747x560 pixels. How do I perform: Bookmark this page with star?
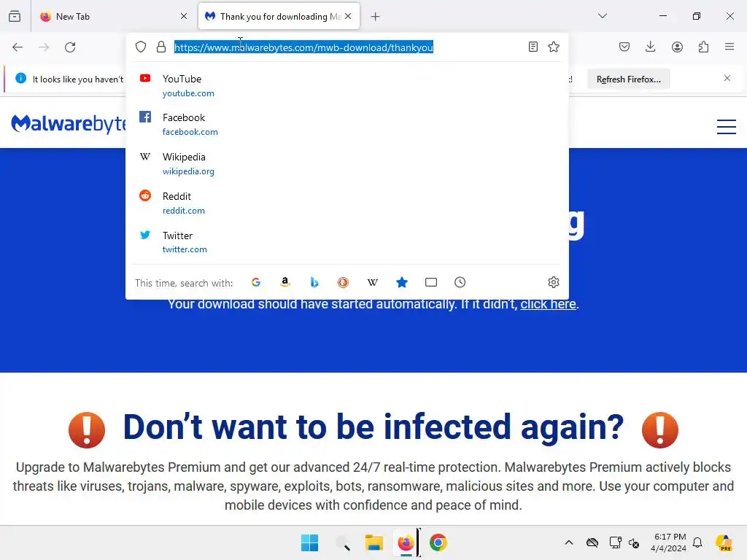(554, 47)
